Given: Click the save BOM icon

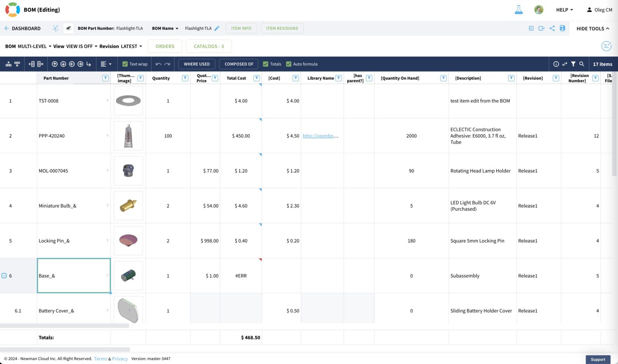Looking at the screenshot, I should click(562, 28).
